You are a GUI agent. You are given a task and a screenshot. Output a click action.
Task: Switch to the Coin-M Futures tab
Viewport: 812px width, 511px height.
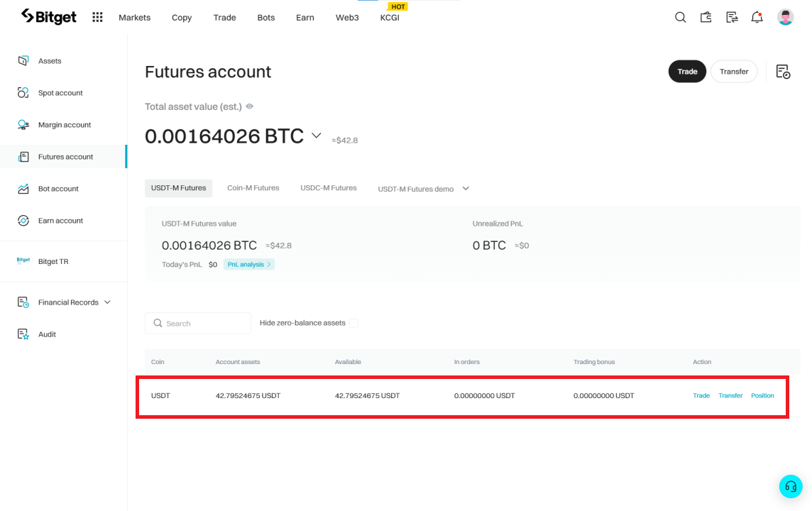pyautogui.click(x=253, y=188)
